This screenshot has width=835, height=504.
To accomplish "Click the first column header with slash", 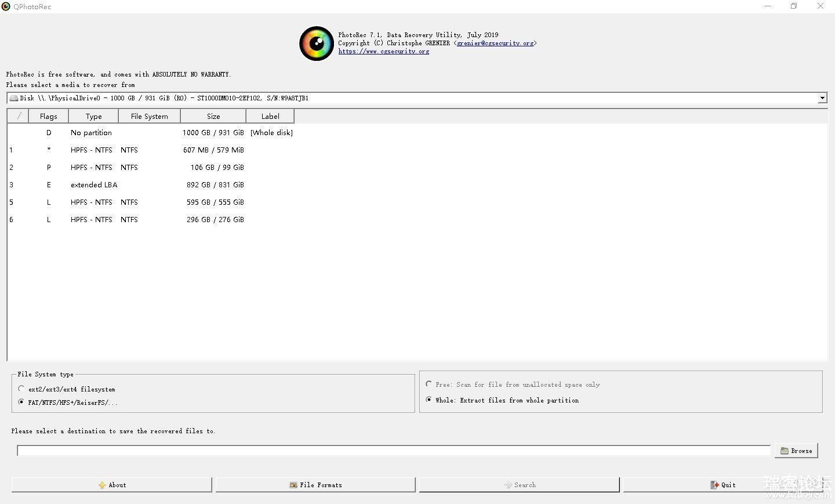I will pyautogui.click(x=18, y=116).
